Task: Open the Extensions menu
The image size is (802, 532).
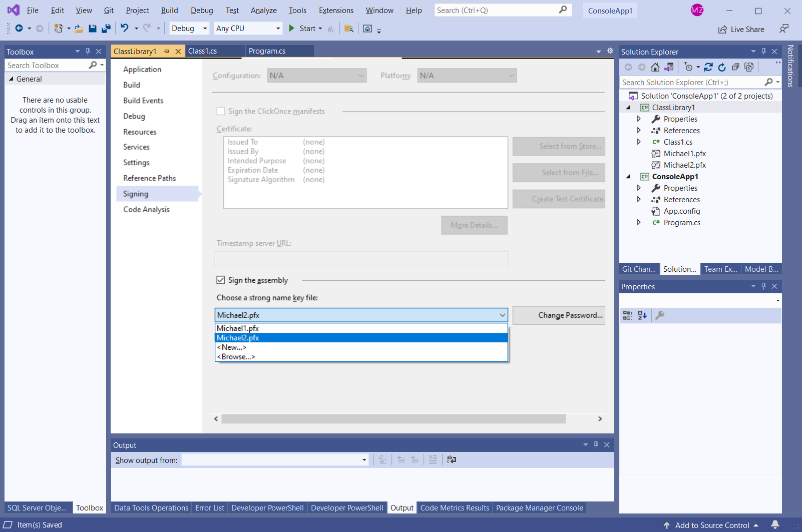Action: [336, 11]
